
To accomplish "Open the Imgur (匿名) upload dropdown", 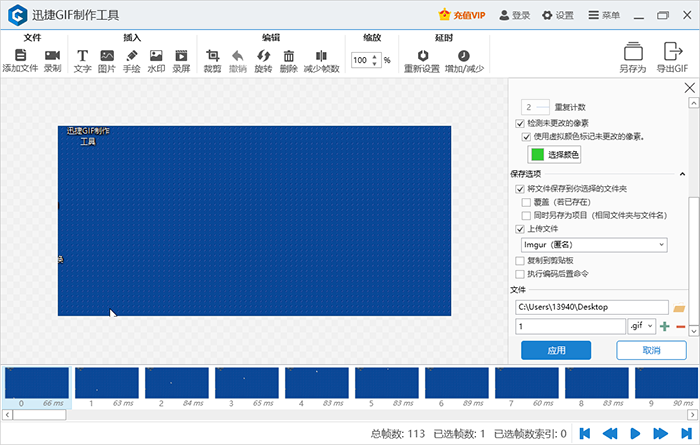I will pyautogui.click(x=592, y=244).
